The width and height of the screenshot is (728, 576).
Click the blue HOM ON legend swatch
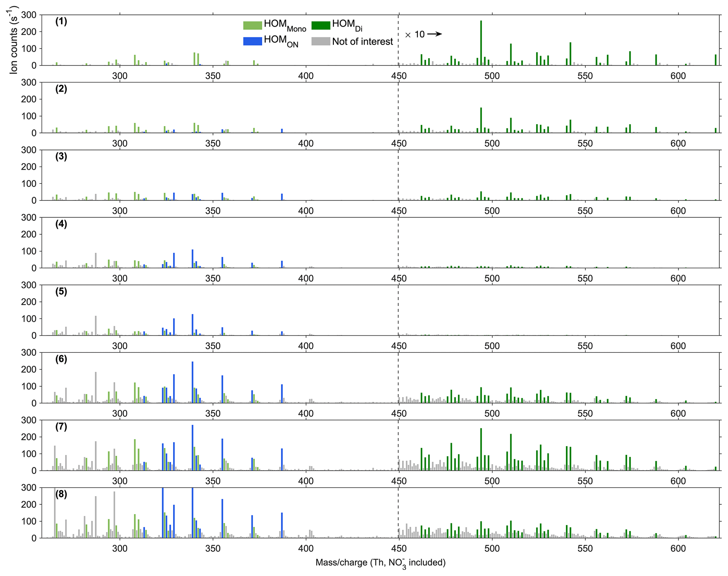point(252,41)
